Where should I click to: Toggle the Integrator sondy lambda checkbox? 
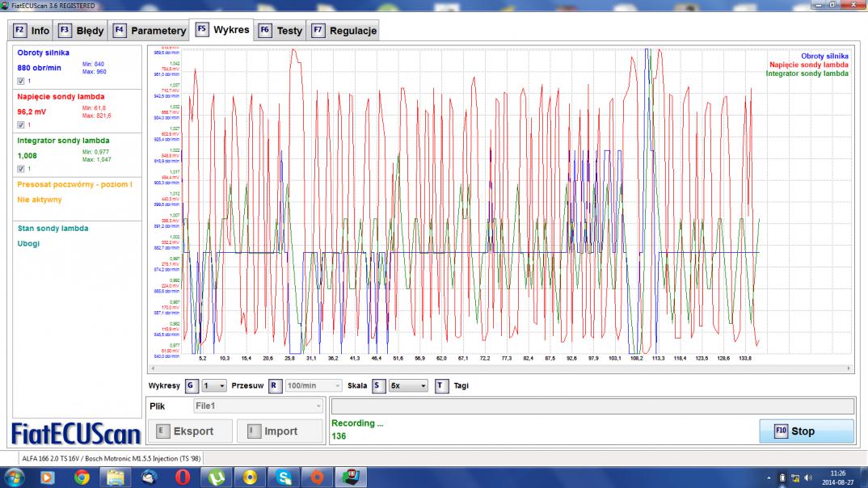pos(21,169)
